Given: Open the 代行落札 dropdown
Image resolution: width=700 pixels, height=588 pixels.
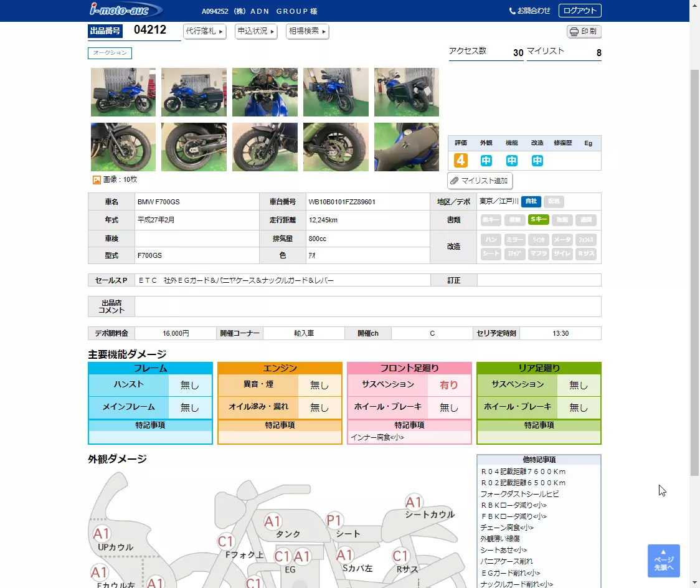Looking at the screenshot, I should pos(204,31).
